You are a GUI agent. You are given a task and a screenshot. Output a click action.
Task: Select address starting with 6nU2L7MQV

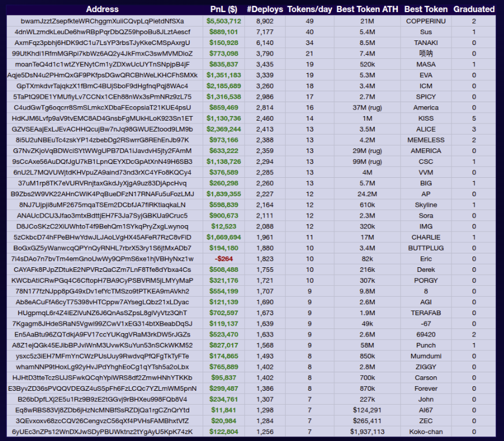(x=102, y=173)
